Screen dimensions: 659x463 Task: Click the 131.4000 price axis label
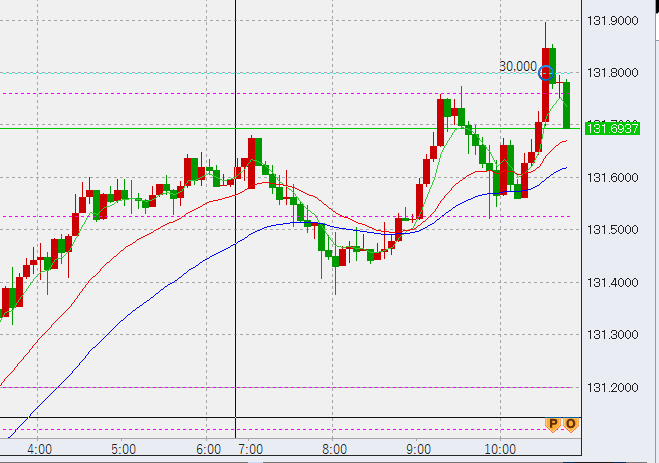pos(616,283)
